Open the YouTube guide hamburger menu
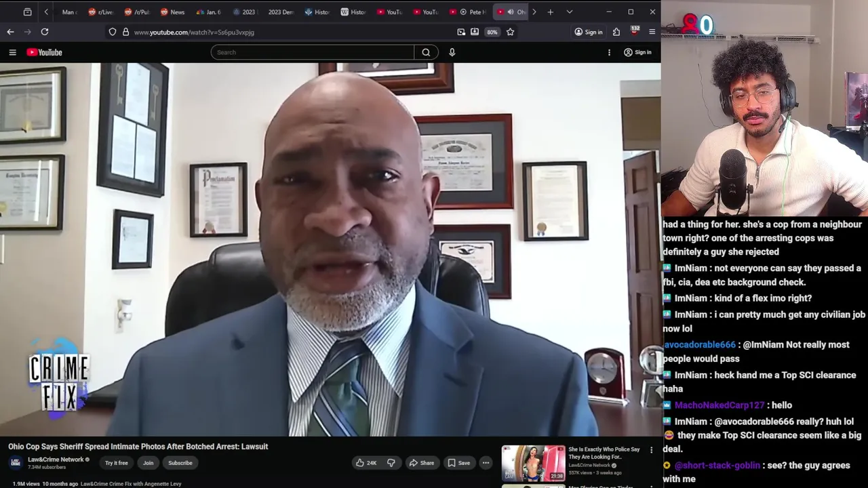This screenshot has width=868, height=488. (x=12, y=52)
